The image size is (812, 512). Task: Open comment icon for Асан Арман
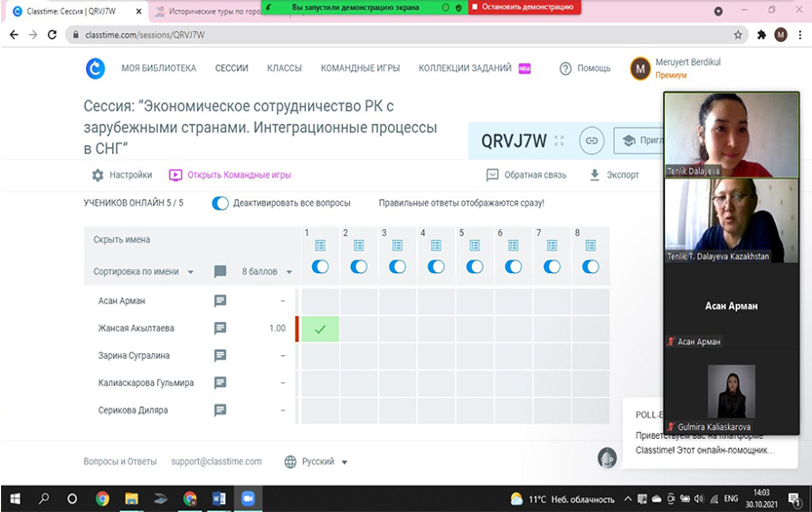[x=220, y=301]
